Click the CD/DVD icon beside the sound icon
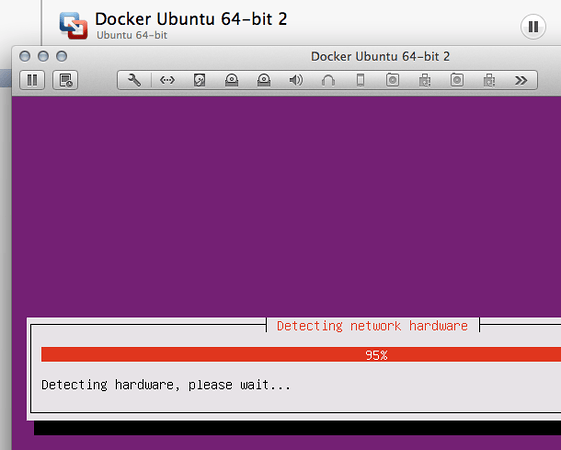The width and height of the screenshot is (561, 450). pyautogui.click(x=264, y=80)
